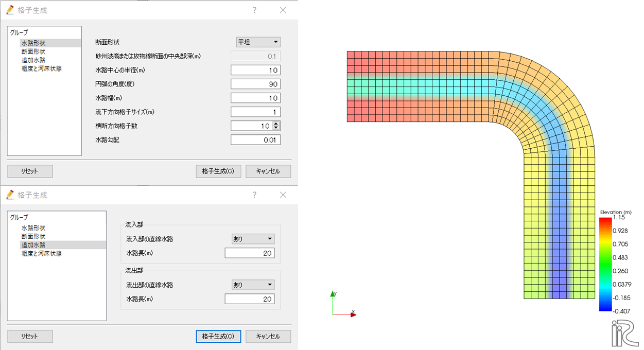Click the 円弧の角度(度) input field
The image size is (644, 350).
pyautogui.click(x=255, y=84)
